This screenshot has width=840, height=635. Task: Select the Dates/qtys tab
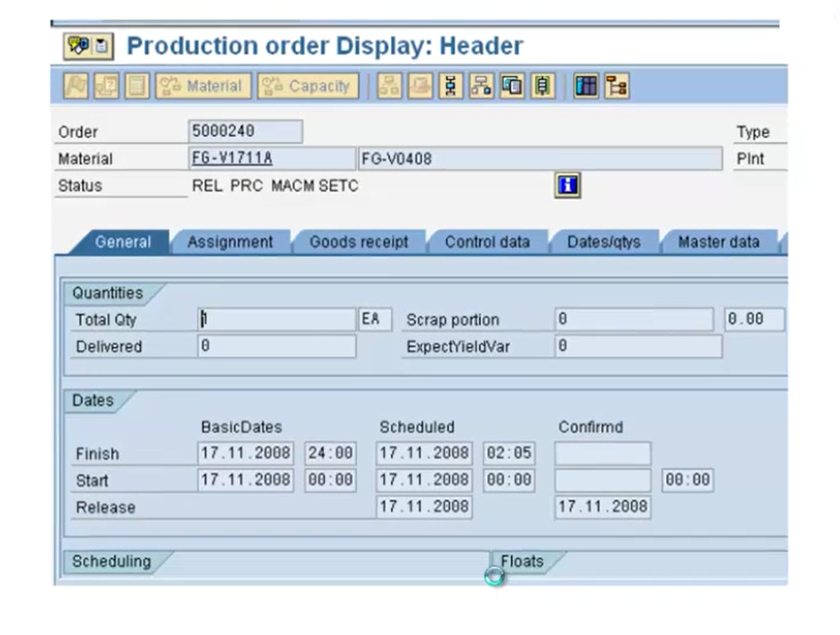click(604, 242)
